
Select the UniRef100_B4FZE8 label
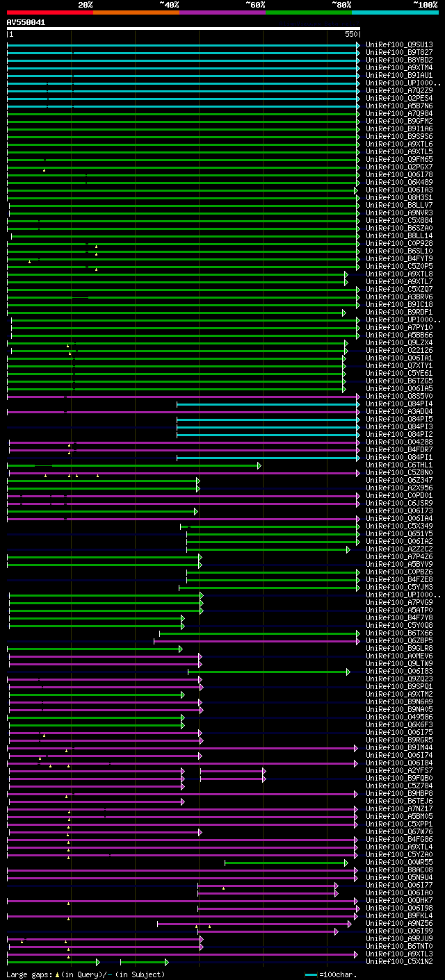click(399, 579)
